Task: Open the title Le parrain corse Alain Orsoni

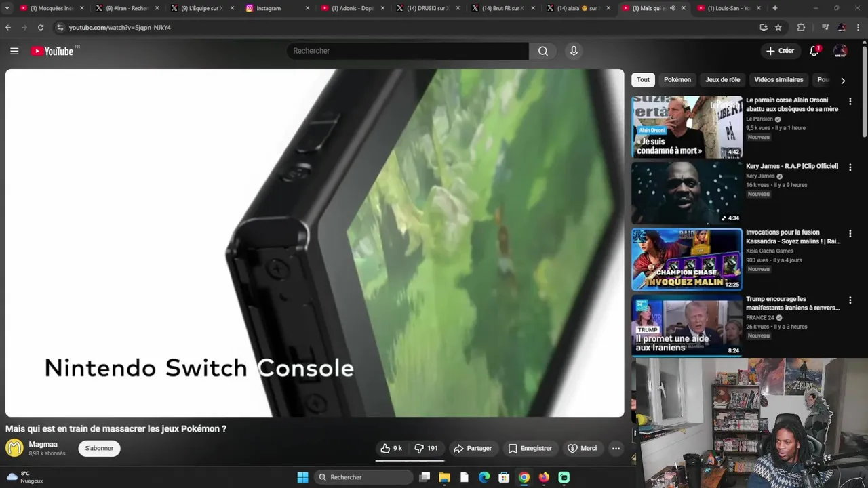Action: 792,104
